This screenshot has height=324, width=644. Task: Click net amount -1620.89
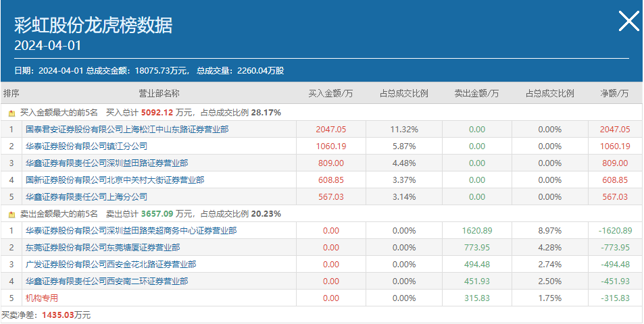click(615, 230)
